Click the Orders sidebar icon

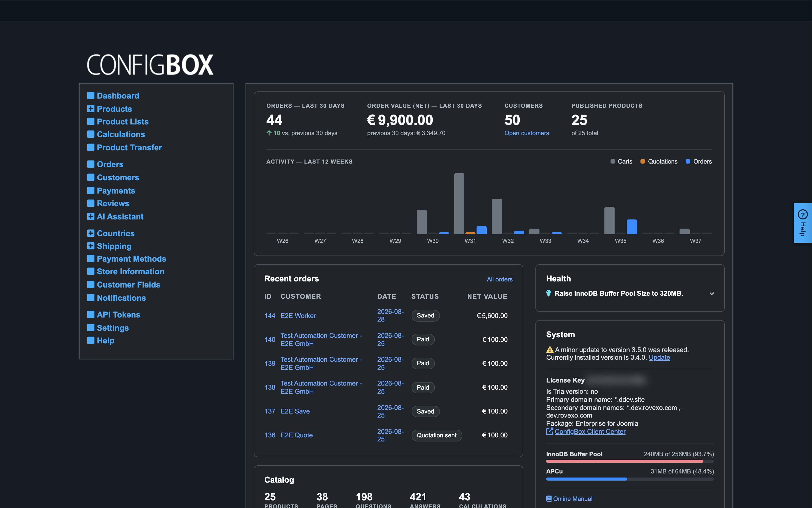pyautogui.click(x=91, y=164)
